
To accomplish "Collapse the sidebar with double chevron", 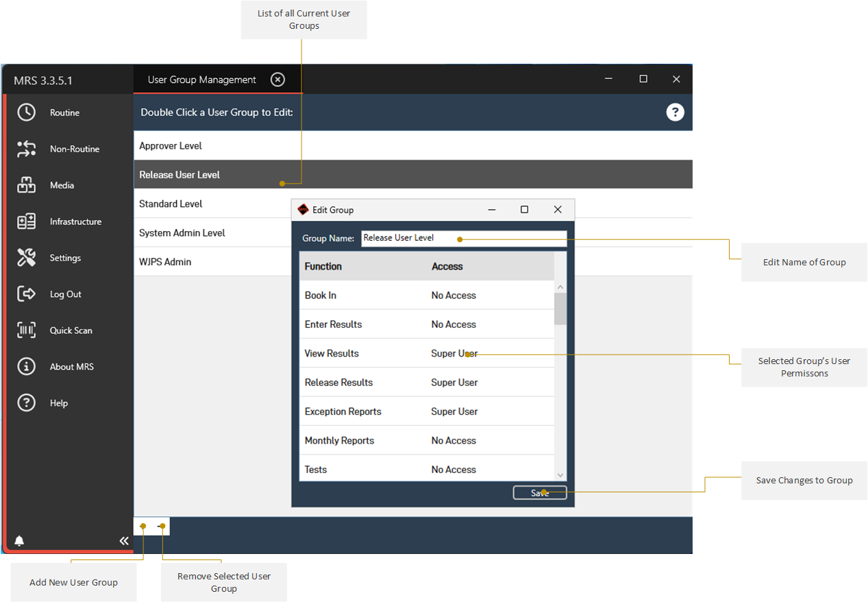I will pos(124,541).
